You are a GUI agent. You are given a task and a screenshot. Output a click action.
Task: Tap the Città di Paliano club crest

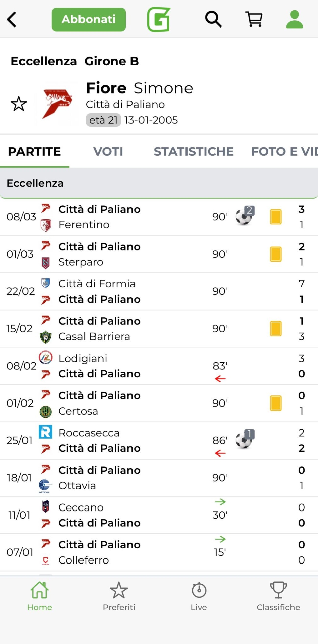57,104
